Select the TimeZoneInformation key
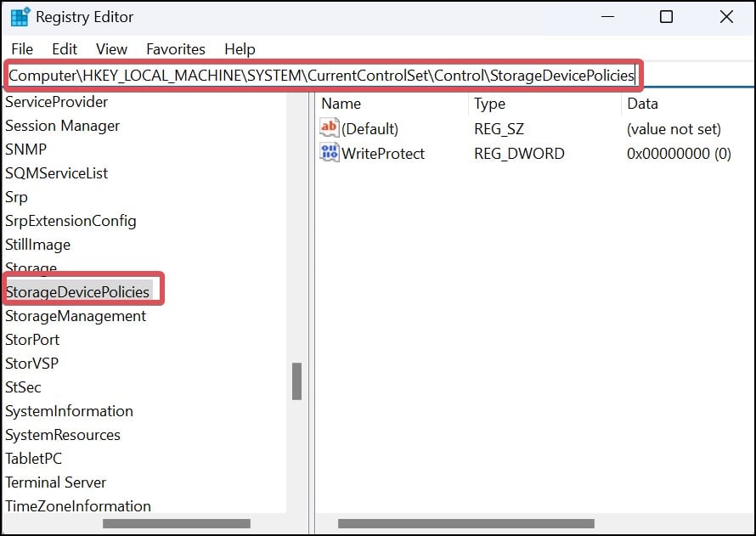This screenshot has width=756, height=536. point(78,506)
